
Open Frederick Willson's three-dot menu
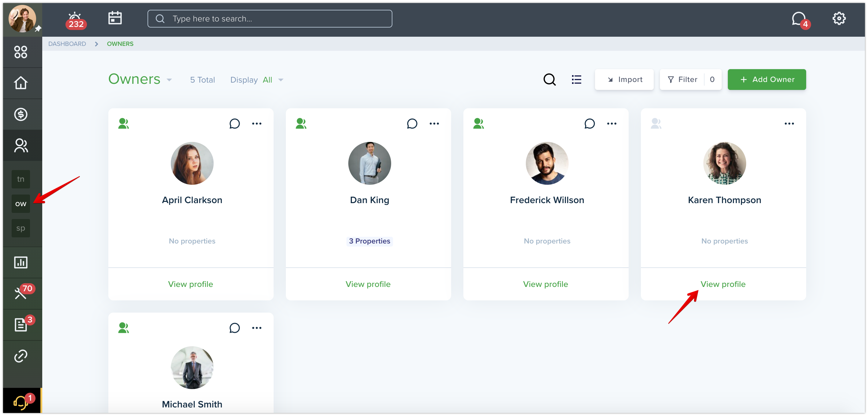[612, 124]
